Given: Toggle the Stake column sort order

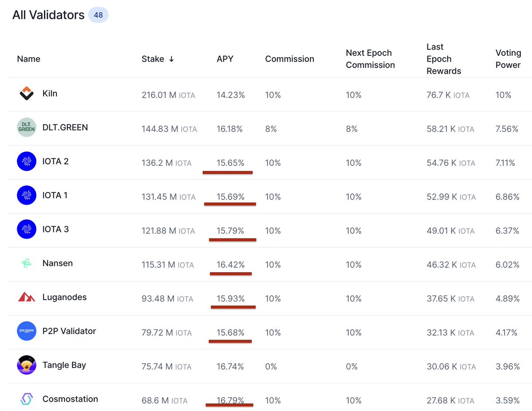Looking at the screenshot, I should tap(157, 59).
